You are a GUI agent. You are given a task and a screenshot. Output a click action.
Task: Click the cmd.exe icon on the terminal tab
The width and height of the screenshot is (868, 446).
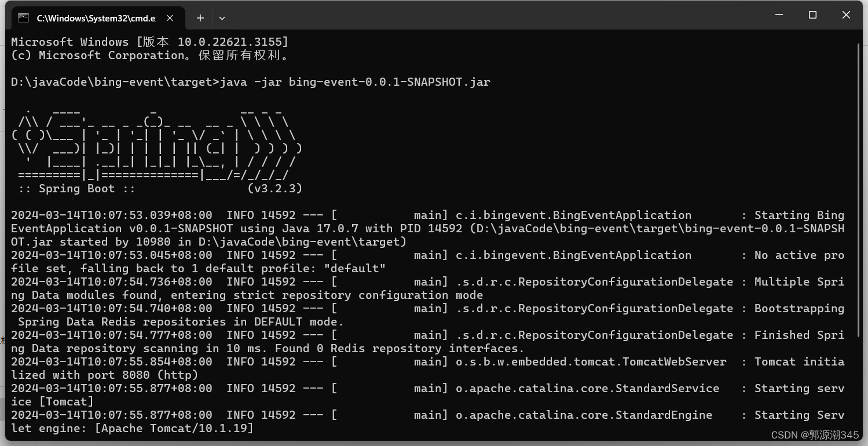point(23,17)
